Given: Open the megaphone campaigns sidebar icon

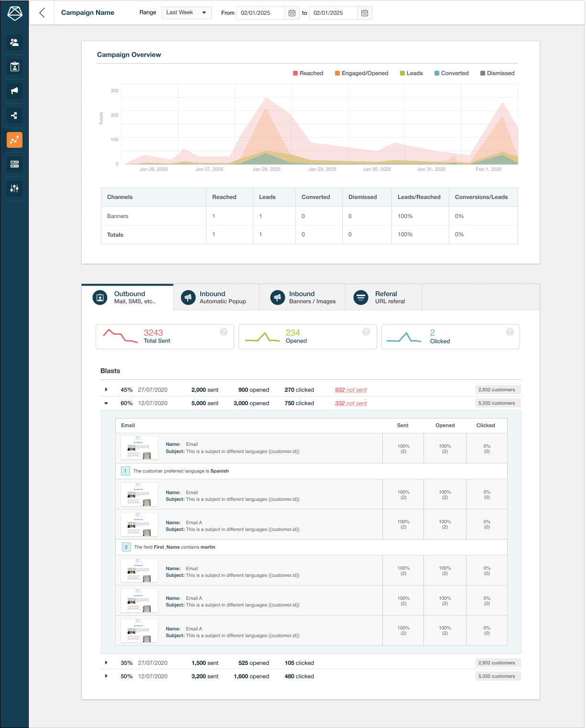Looking at the screenshot, I should (x=15, y=91).
